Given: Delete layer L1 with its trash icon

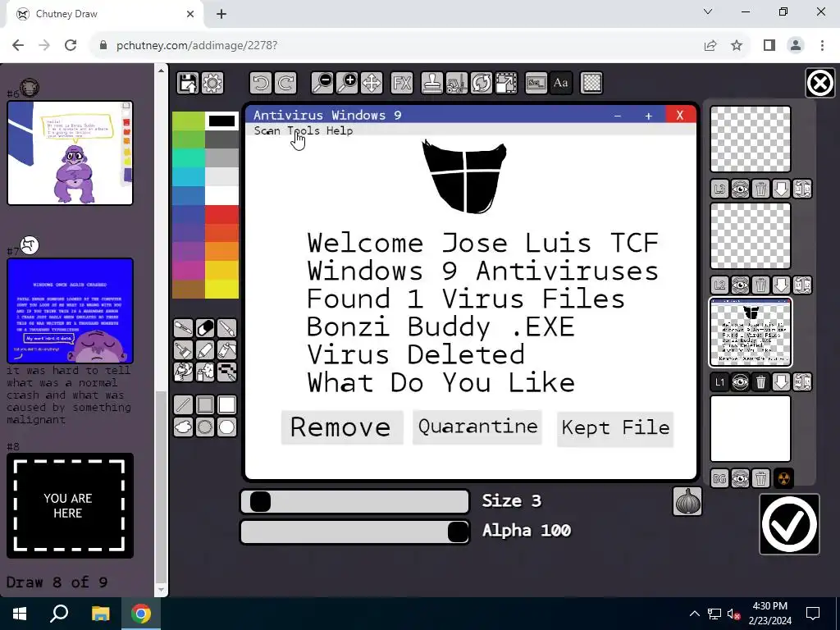Looking at the screenshot, I should 760,382.
